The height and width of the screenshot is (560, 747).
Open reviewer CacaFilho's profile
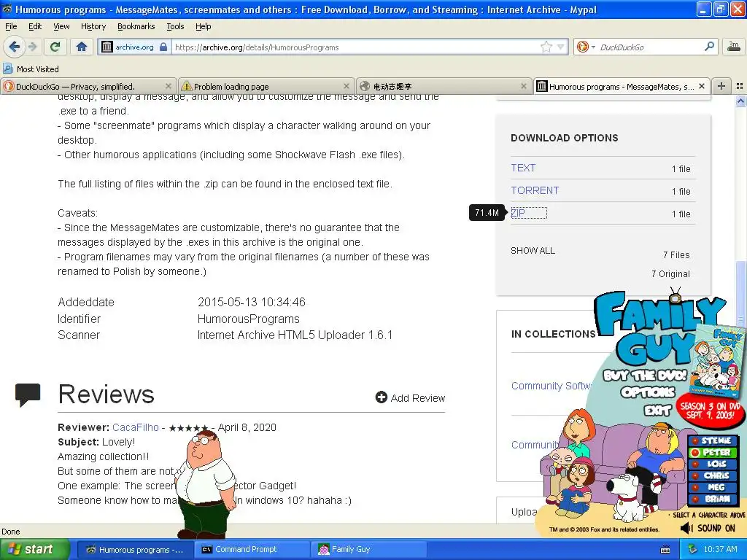pyautogui.click(x=135, y=427)
